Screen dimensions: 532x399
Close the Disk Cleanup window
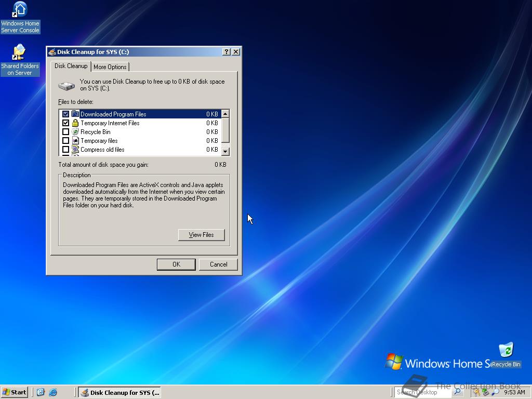coord(236,51)
